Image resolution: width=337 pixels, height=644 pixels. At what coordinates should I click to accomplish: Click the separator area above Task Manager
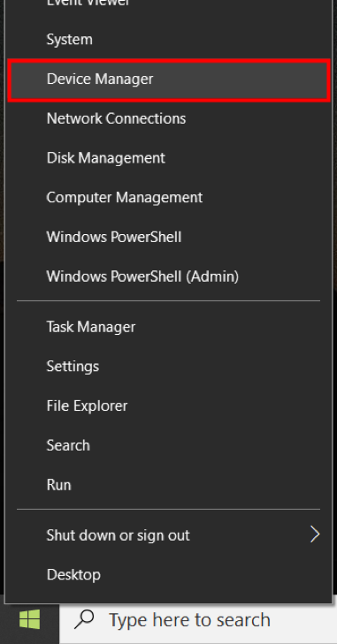(x=168, y=301)
